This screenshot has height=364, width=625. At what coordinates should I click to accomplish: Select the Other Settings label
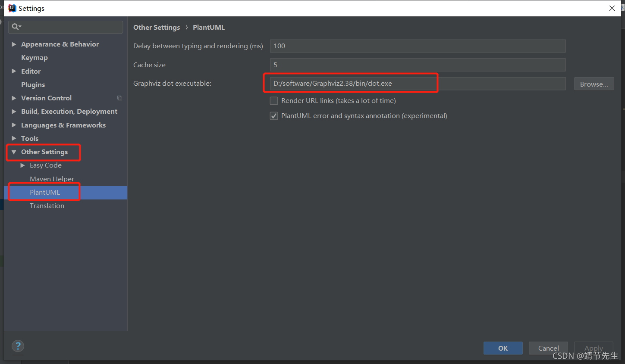pos(44,152)
